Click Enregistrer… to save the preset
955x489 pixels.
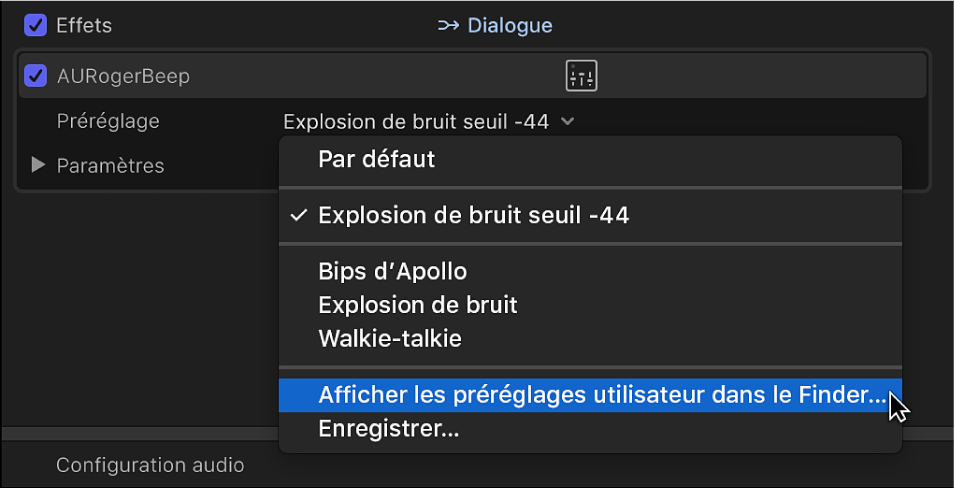(388, 429)
